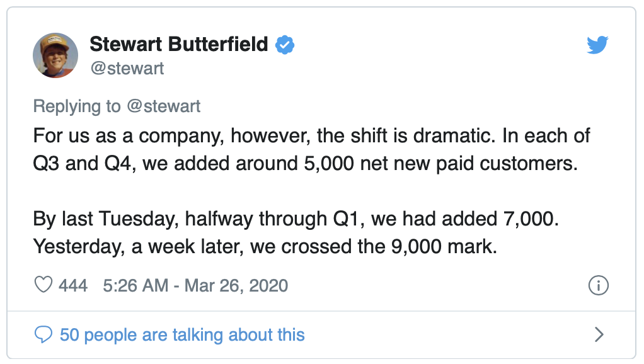Open the tweet info circle icon
This screenshot has width=644, height=364.
pyautogui.click(x=598, y=285)
